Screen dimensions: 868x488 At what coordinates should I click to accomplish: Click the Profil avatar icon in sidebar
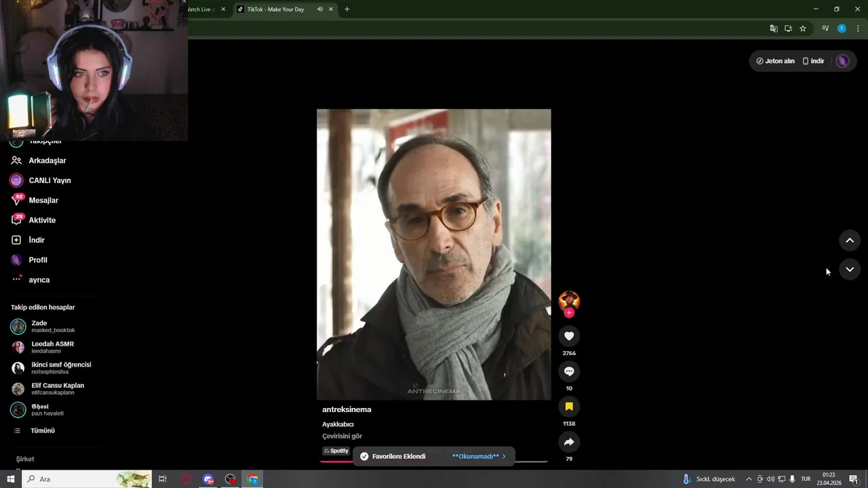point(16,260)
